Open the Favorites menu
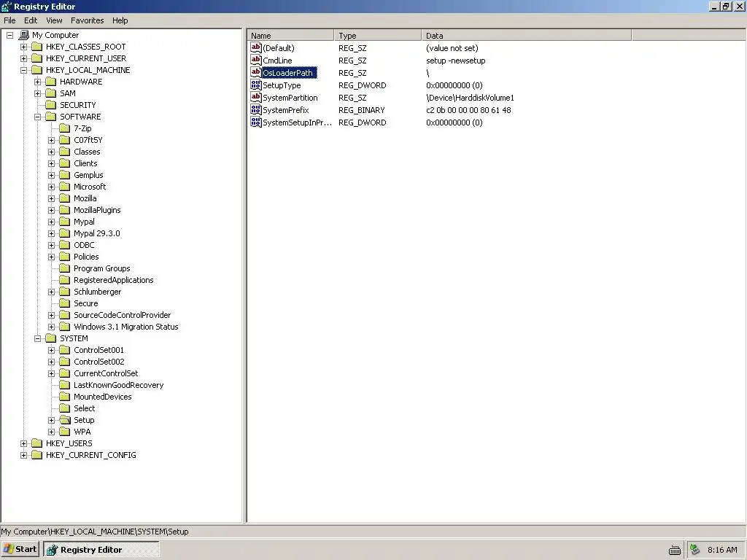Screen dimensions: 747x560 click(88, 20)
